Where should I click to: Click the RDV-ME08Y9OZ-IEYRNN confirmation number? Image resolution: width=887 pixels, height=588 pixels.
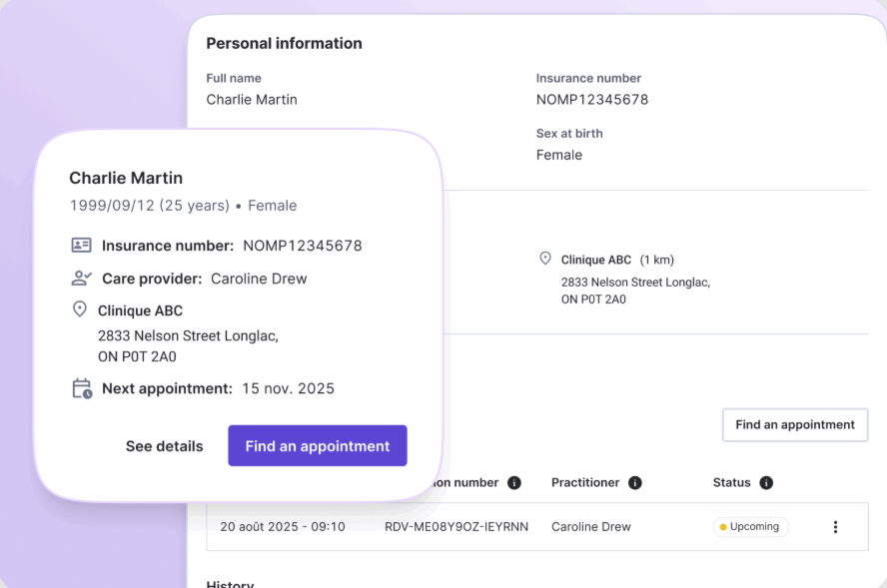point(455,527)
